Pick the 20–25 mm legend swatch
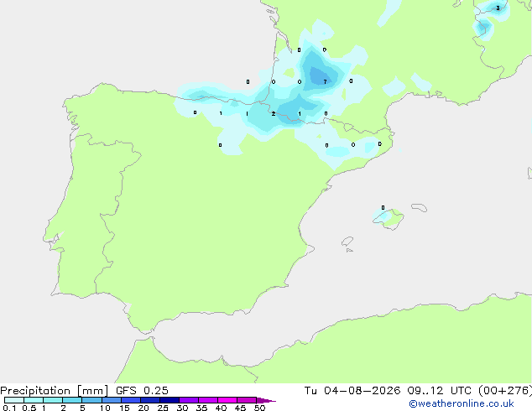 [150, 400]
